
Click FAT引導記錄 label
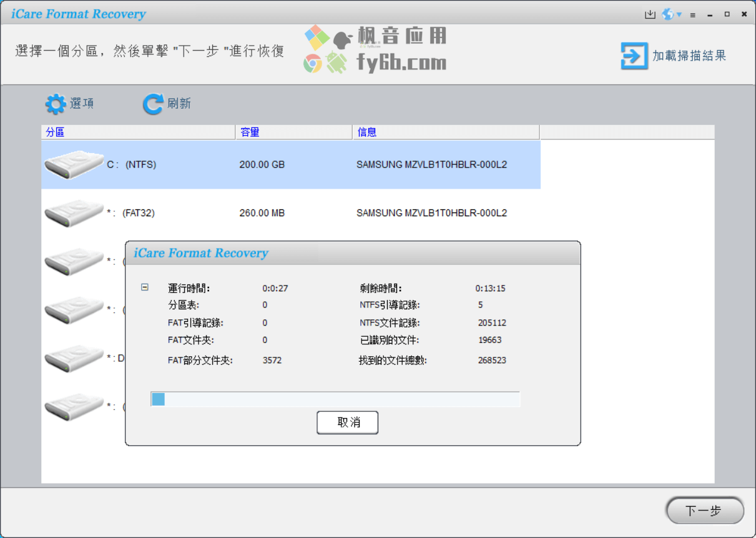tap(195, 323)
